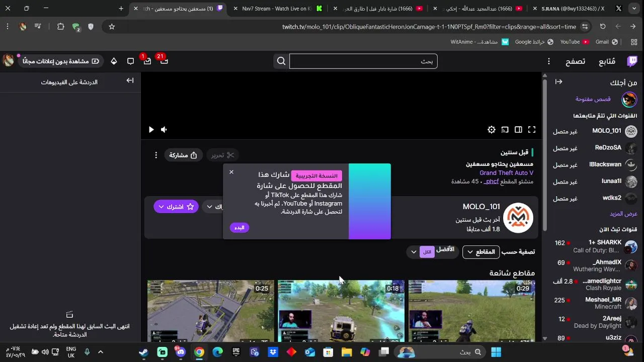Open Steam from the taskbar
The width and height of the screenshot is (644, 362).
pos(144,352)
